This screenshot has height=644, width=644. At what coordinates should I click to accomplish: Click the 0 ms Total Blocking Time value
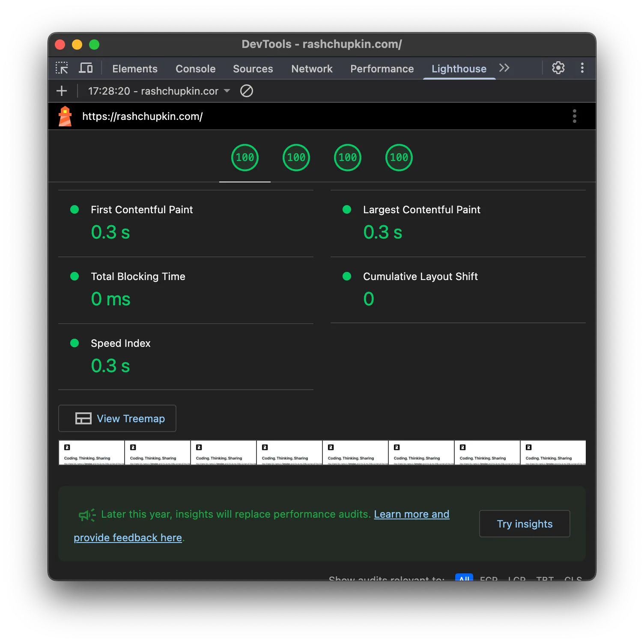pyautogui.click(x=110, y=299)
